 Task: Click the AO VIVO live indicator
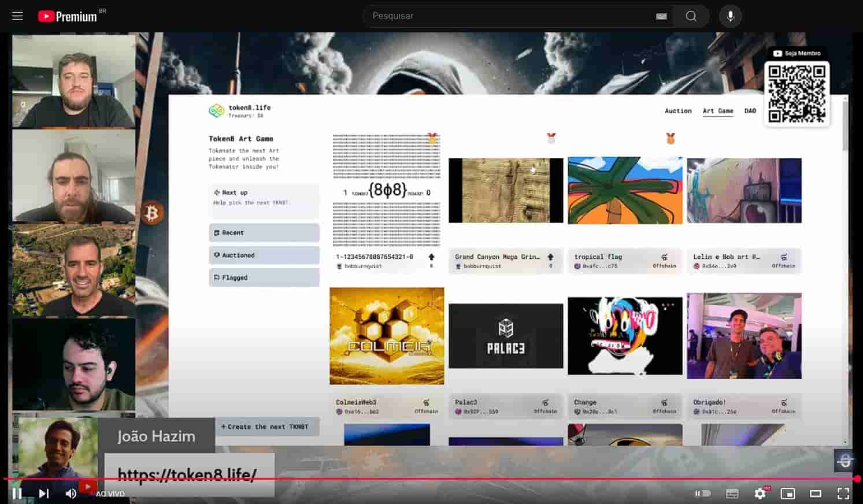(x=110, y=494)
